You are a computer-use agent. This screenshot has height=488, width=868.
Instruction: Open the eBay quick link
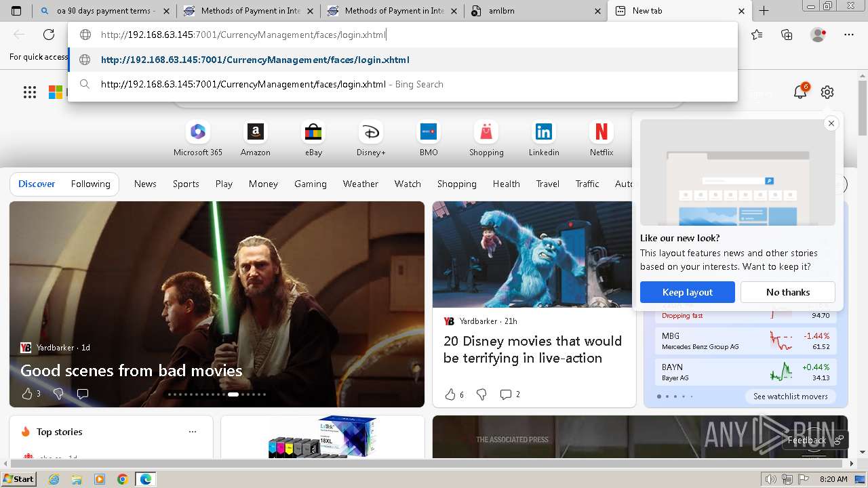[x=313, y=138]
